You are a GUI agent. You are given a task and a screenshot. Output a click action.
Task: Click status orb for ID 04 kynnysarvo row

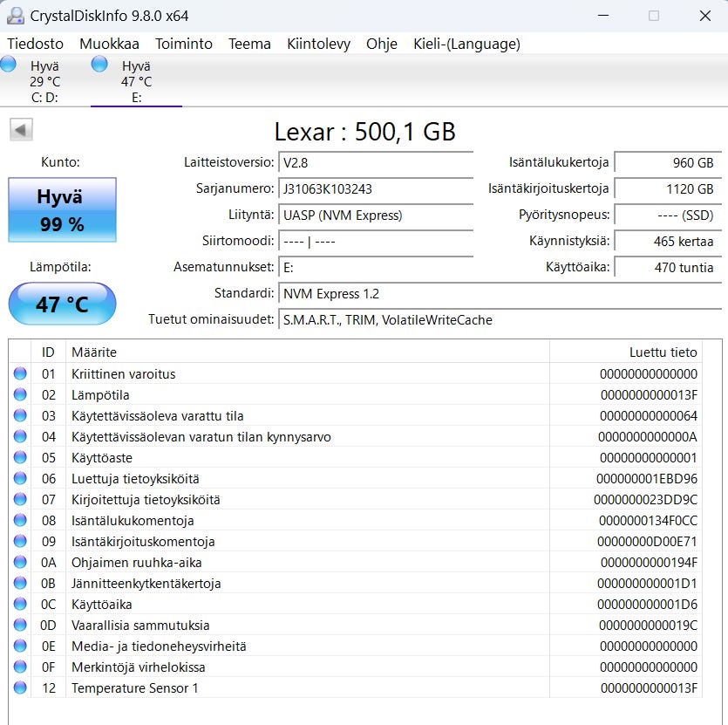[x=20, y=436]
